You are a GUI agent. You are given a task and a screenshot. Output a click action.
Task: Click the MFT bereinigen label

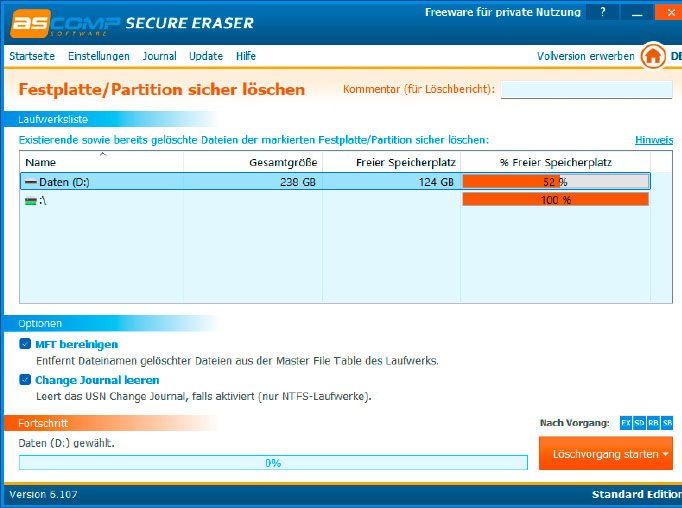point(77,344)
